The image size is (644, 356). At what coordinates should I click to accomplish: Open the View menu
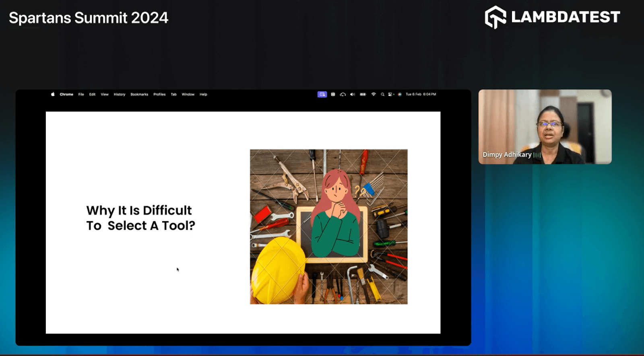pos(105,95)
